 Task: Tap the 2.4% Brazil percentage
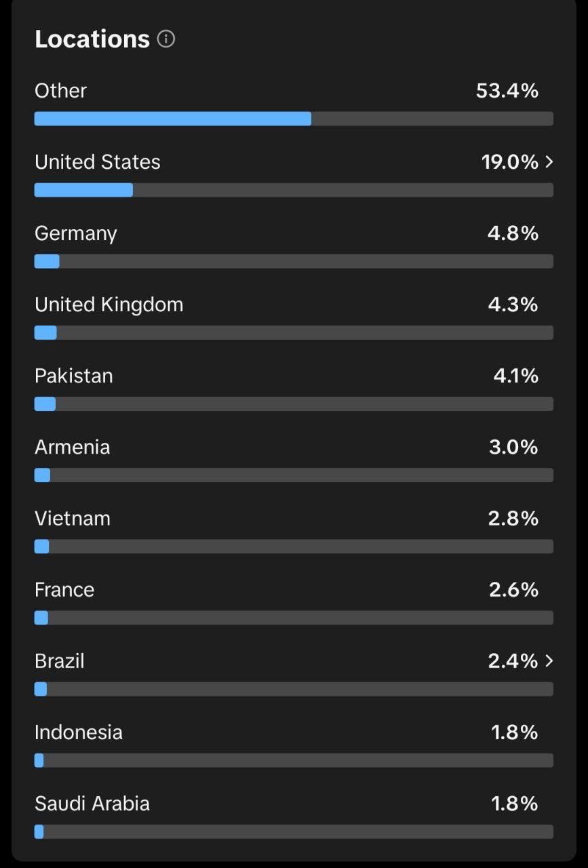click(x=513, y=660)
